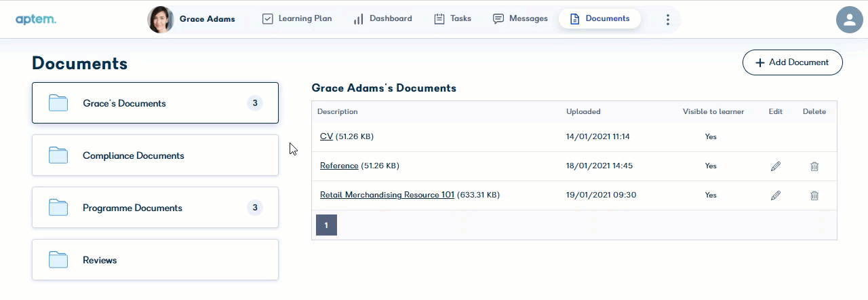Image resolution: width=868 pixels, height=300 pixels.
Task: Open the user account avatar icon
Action: click(x=849, y=19)
